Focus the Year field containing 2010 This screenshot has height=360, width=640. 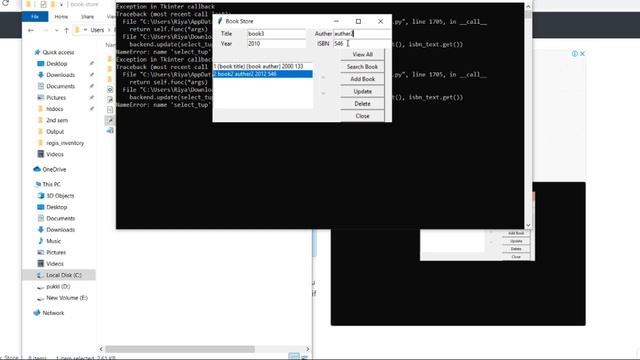point(276,43)
